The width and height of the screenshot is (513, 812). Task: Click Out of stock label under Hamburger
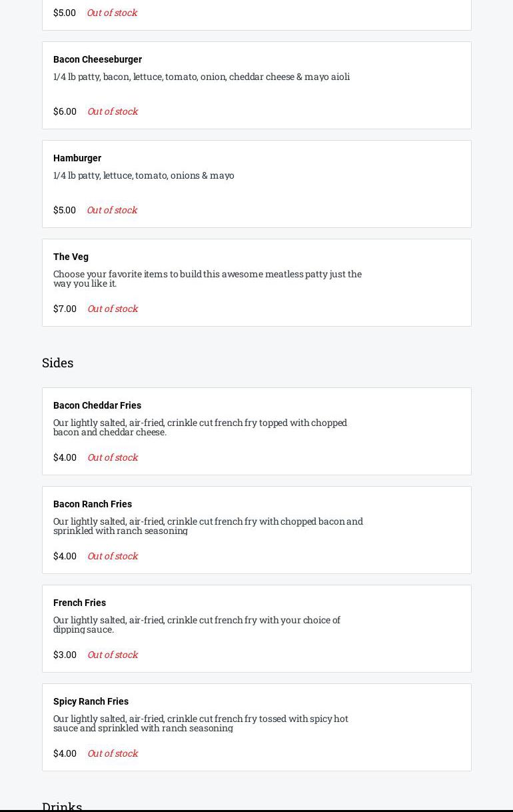pyautogui.click(x=112, y=210)
